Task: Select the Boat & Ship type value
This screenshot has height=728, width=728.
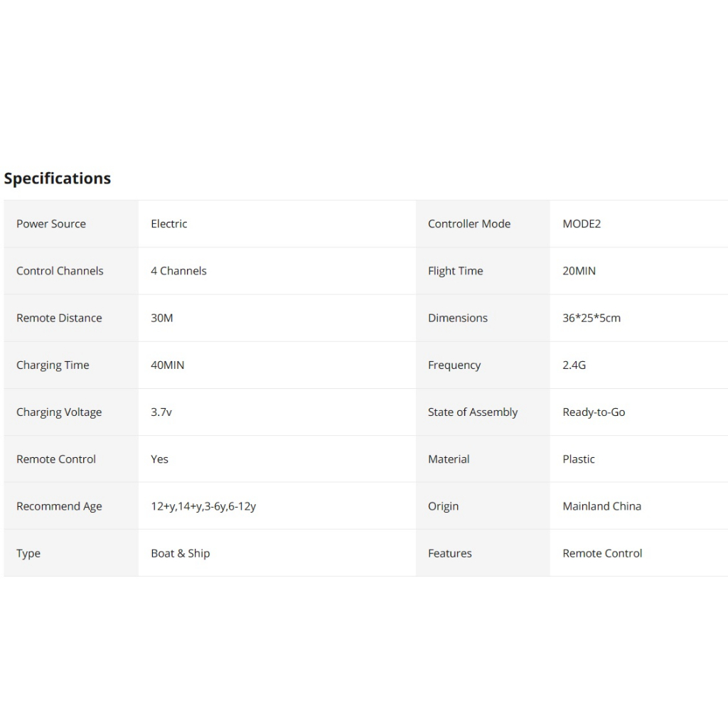Action: (180, 553)
